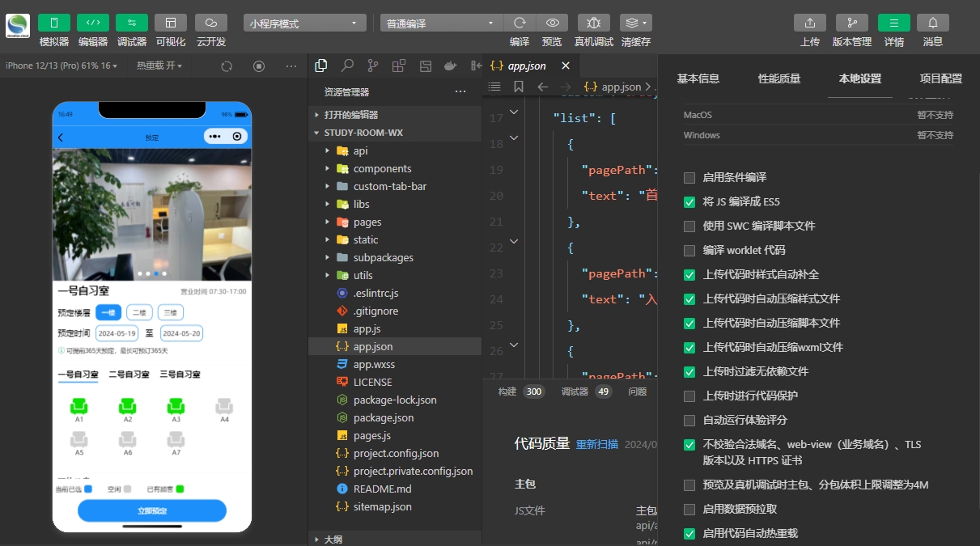The image size is (980, 546).
Task: Click the 预览 preview eye icon
Action: click(552, 23)
